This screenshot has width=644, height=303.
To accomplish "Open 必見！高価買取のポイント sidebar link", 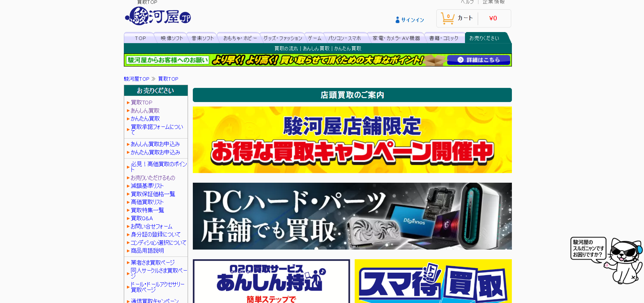I will click(159, 167).
